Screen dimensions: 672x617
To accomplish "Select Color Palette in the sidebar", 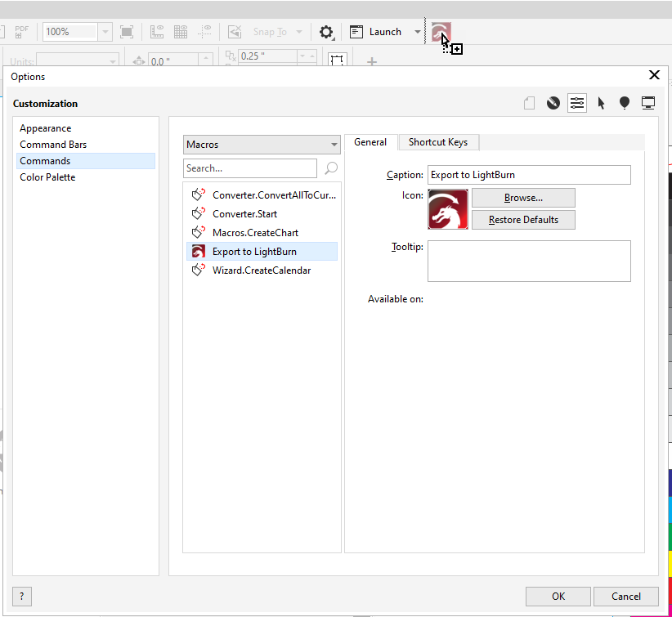I will 47,177.
